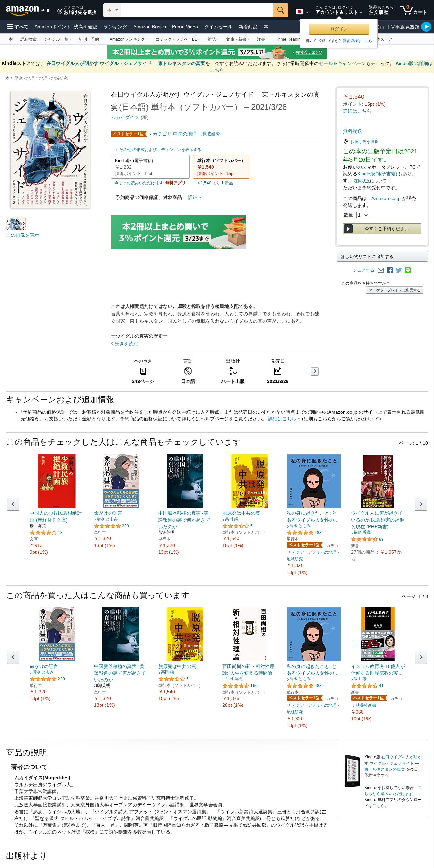Click the small book cover thumbnail
The image size is (434, 868).
tap(16, 224)
